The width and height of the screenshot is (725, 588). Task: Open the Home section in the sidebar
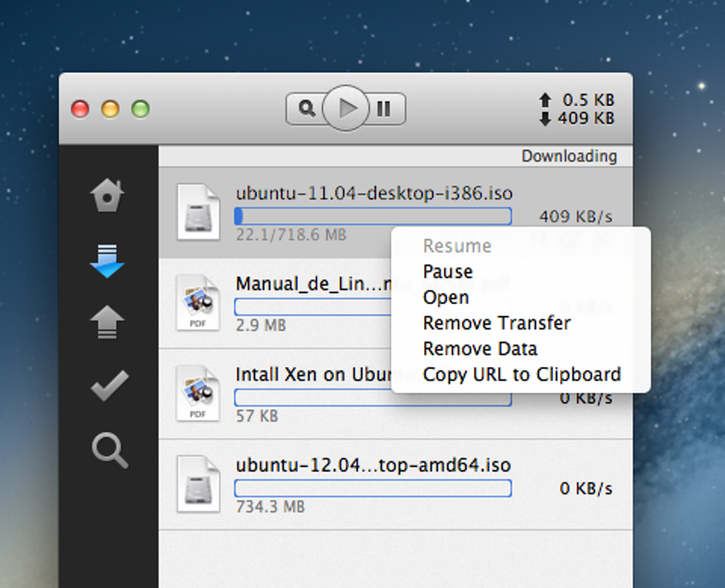107,195
